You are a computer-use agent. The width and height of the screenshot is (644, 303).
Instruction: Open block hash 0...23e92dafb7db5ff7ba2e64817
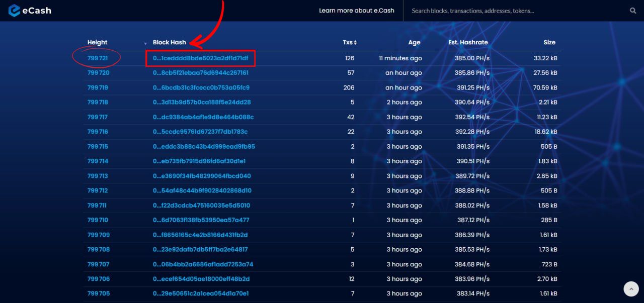pyautogui.click(x=200, y=249)
